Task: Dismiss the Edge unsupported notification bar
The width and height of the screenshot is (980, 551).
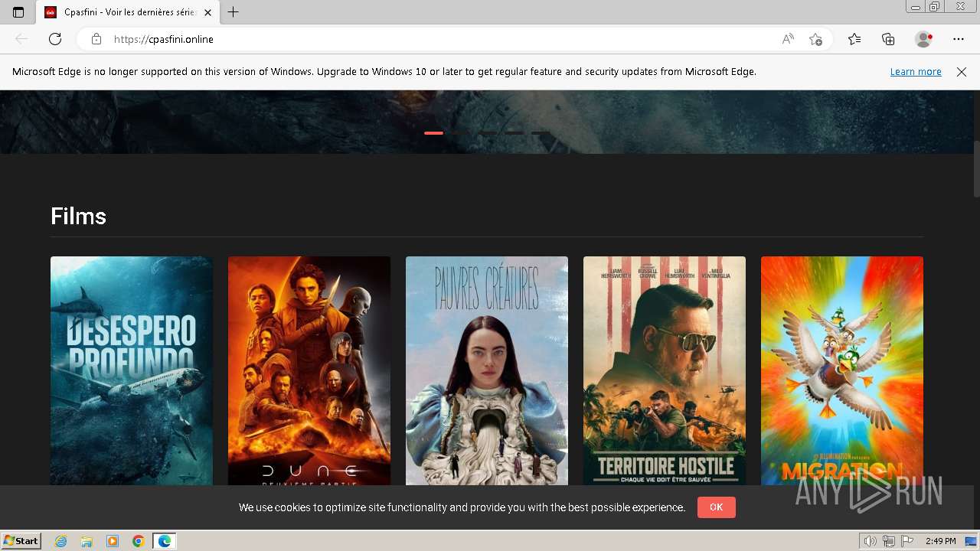Action: tap(962, 71)
